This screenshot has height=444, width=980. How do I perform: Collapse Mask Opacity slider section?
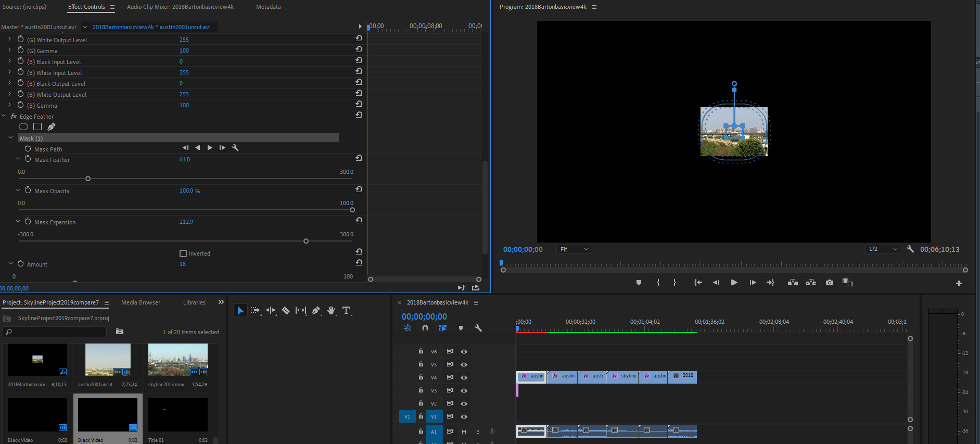(18, 191)
